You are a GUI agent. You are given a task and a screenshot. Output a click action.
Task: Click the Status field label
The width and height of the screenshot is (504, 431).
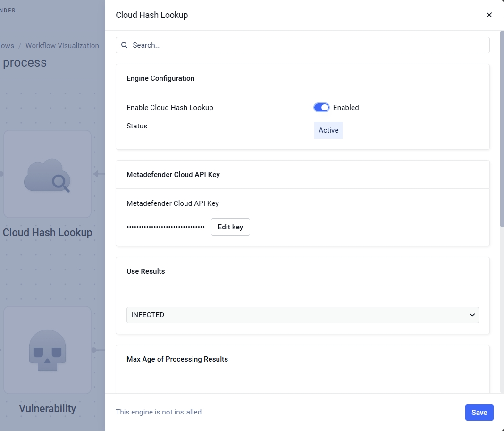(136, 126)
